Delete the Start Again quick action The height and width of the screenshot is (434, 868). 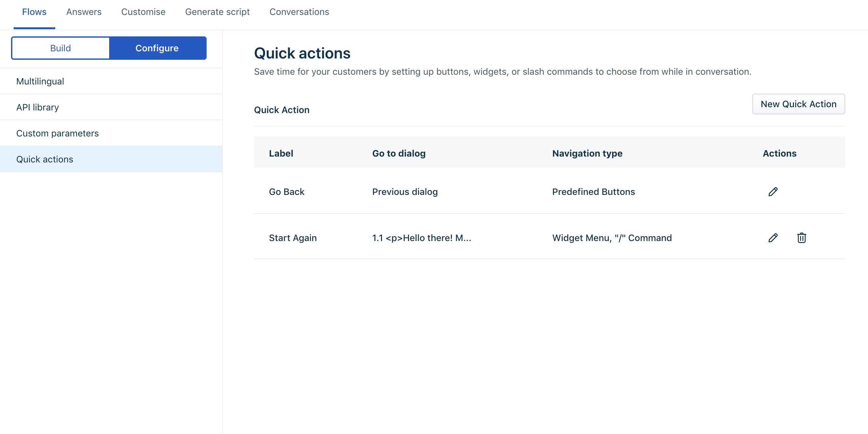click(x=802, y=238)
